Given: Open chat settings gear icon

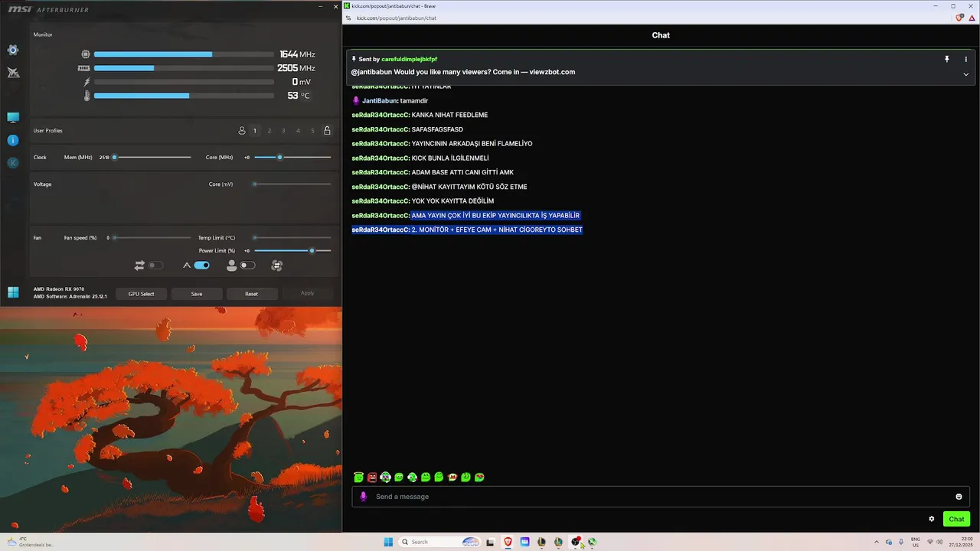Looking at the screenshot, I should pos(932,519).
